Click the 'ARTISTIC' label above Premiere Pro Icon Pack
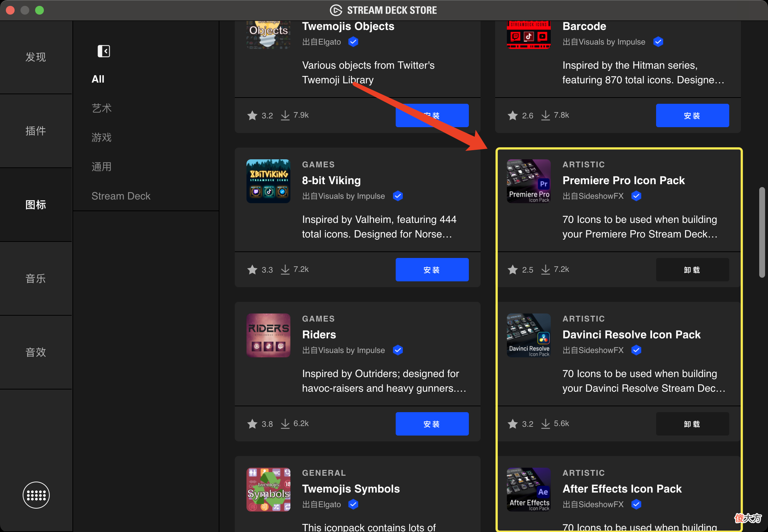The height and width of the screenshot is (532, 768). 584,164
